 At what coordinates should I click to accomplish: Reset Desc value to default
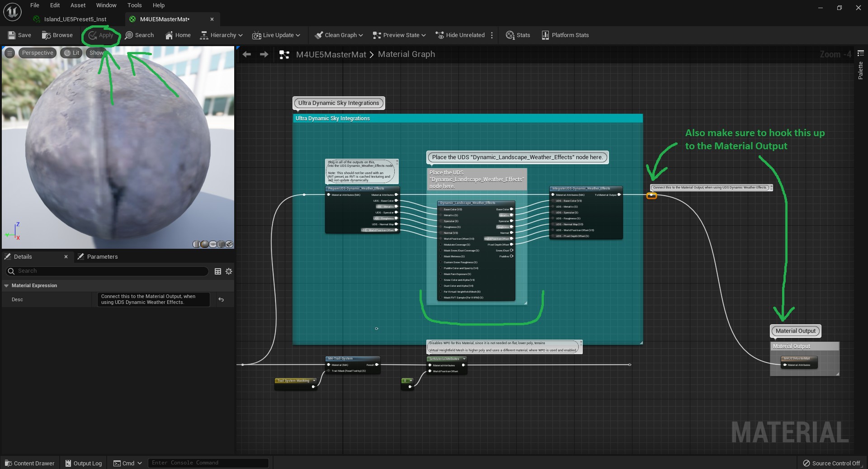221,299
